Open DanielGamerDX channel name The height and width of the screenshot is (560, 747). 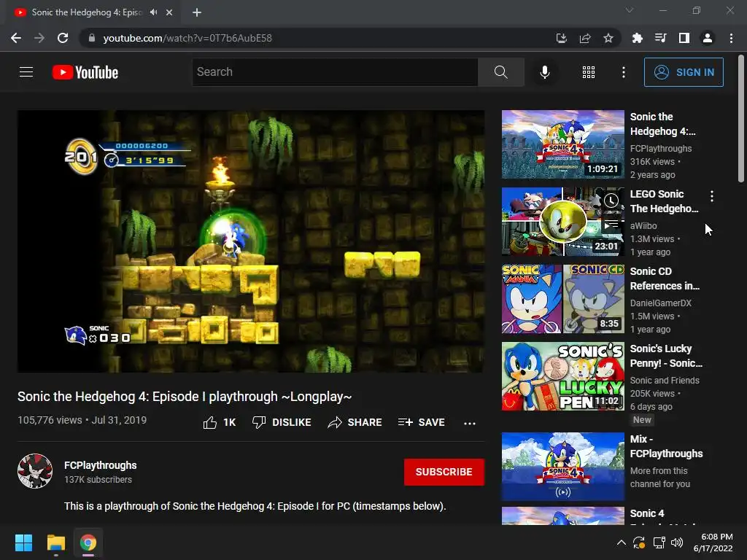point(660,303)
